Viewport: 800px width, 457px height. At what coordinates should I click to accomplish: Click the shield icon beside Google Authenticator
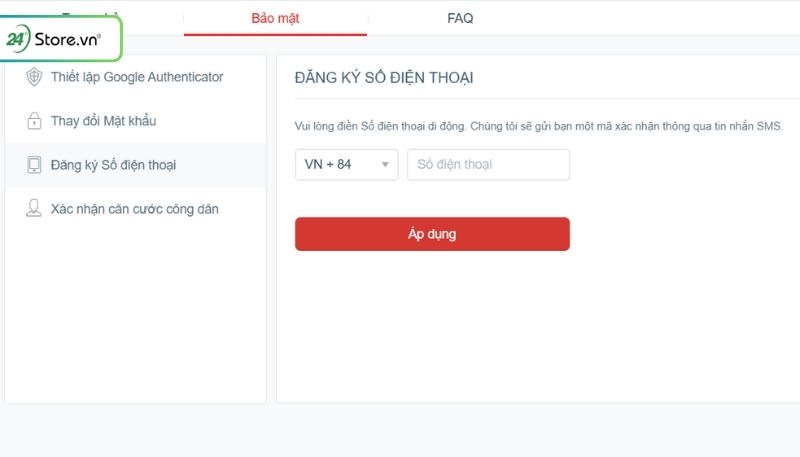point(33,77)
